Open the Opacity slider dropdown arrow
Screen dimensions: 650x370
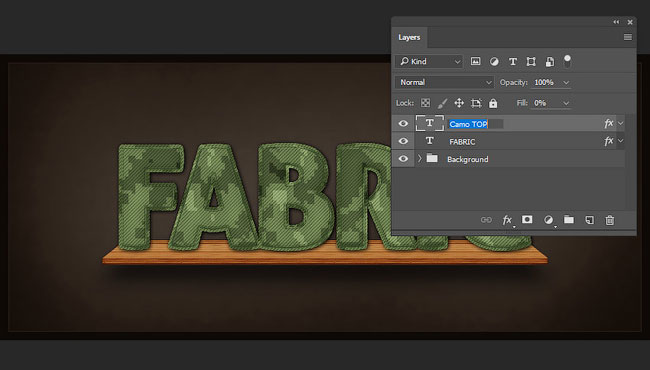coord(566,82)
